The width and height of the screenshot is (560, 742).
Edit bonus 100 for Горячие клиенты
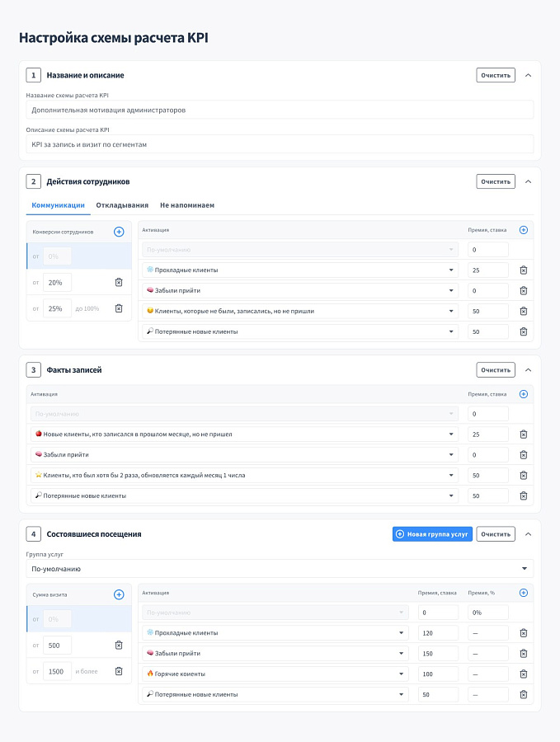[438, 674]
